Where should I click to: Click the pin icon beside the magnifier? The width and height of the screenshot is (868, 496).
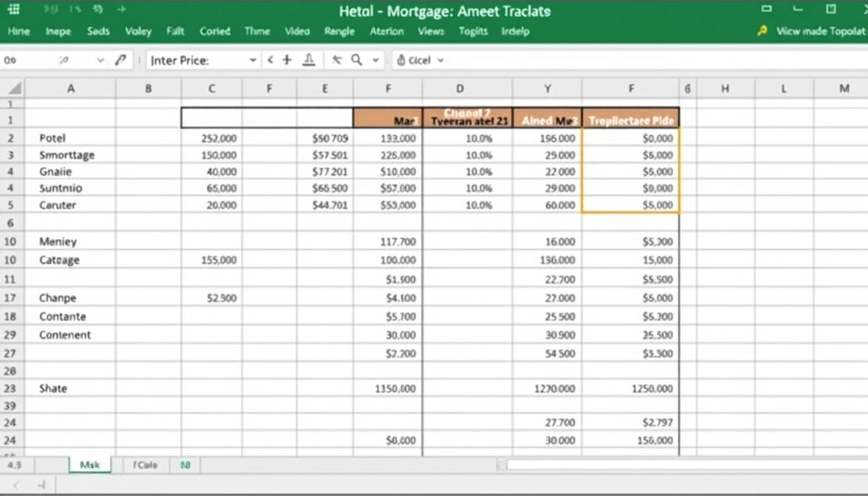click(336, 60)
